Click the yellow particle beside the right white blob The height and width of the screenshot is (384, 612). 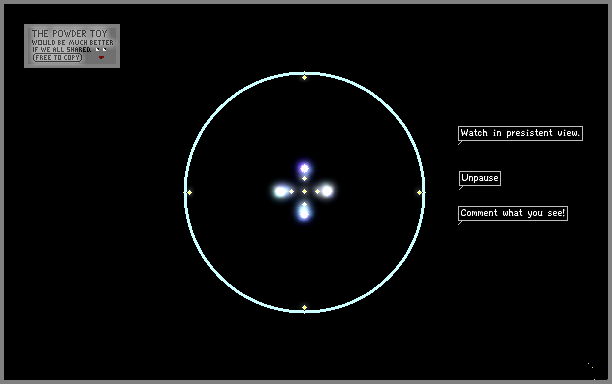click(x=317, y=191)
